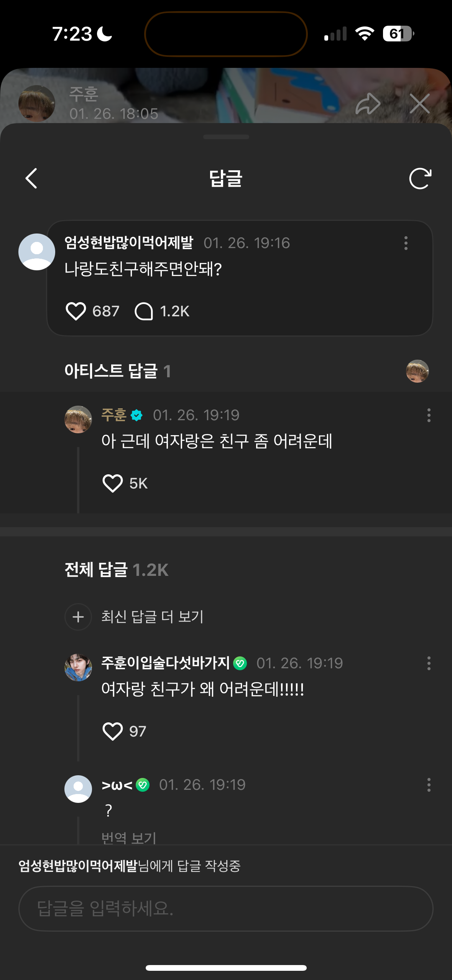Open more options on >ω<'s reply
452x980 pixels.
click(429, 785)
